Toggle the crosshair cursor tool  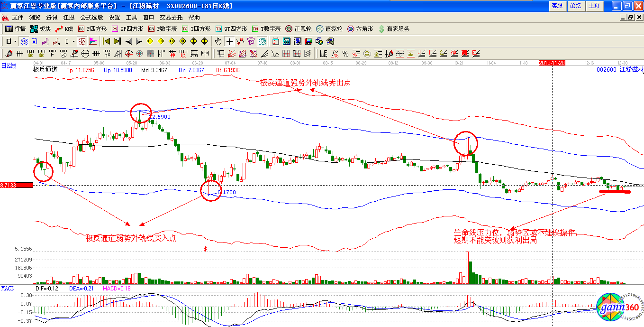pos(229,41)
